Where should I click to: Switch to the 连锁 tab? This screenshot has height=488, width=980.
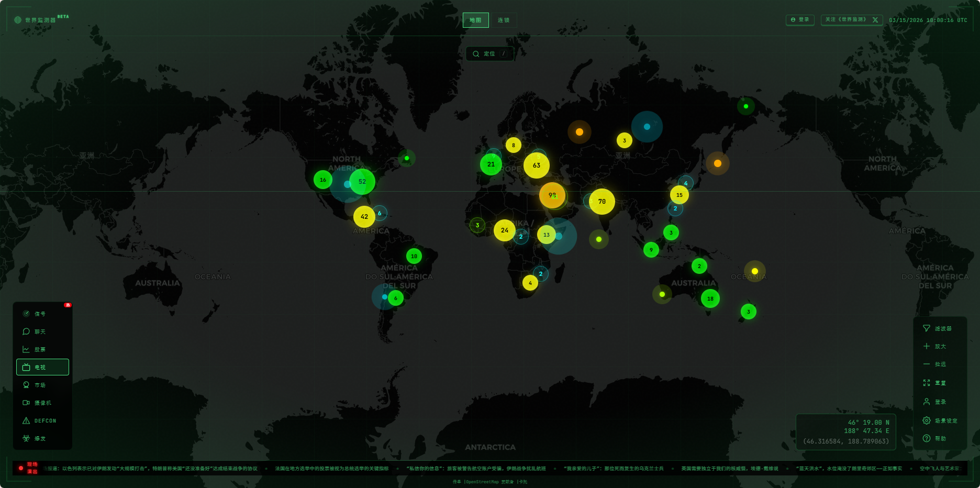point(504,20)
